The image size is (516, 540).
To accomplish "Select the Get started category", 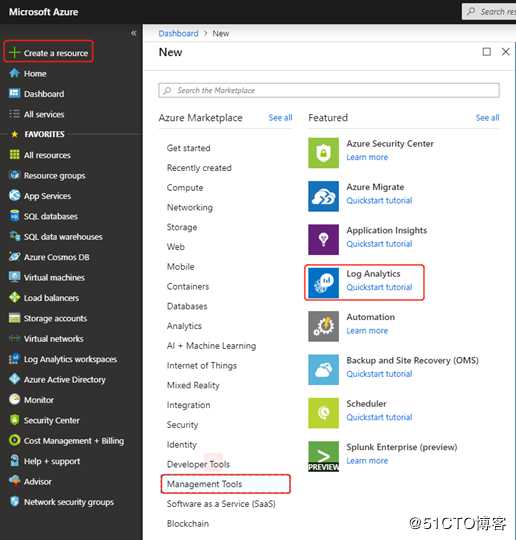I will [x=188, y=148].
